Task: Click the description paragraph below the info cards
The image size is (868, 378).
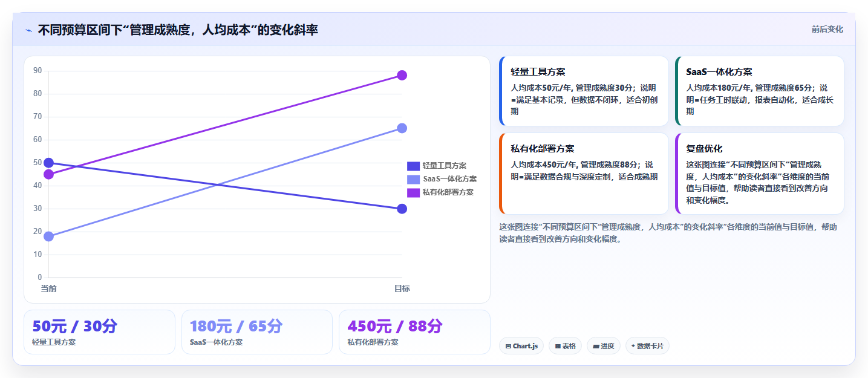Action: pos(668,233)
